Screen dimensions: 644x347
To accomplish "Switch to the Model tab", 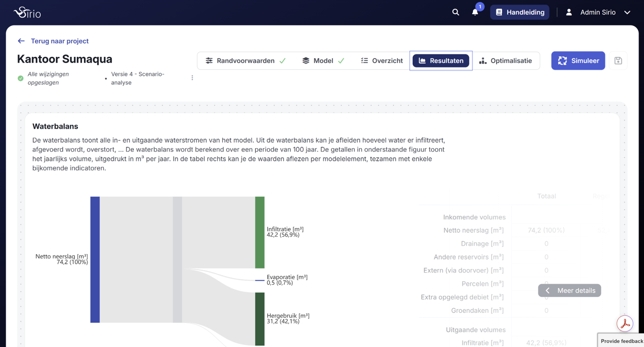I will [x=323, y=61].
